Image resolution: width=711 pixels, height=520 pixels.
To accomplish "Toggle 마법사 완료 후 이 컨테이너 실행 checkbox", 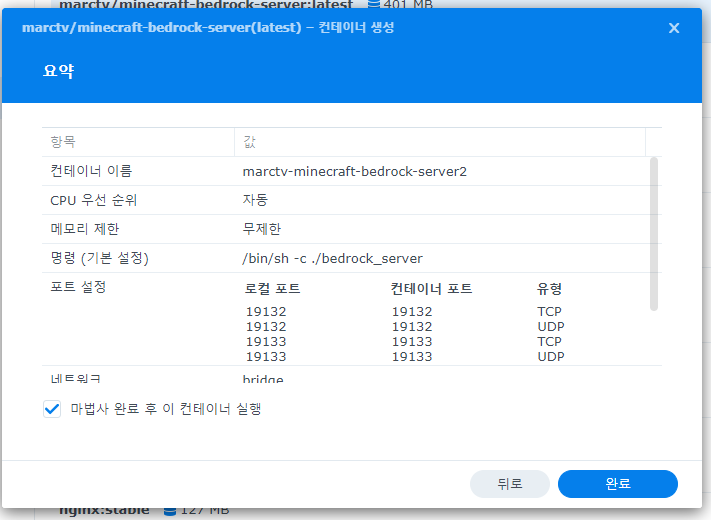I will pyautogui.click(x=52, y=409).
